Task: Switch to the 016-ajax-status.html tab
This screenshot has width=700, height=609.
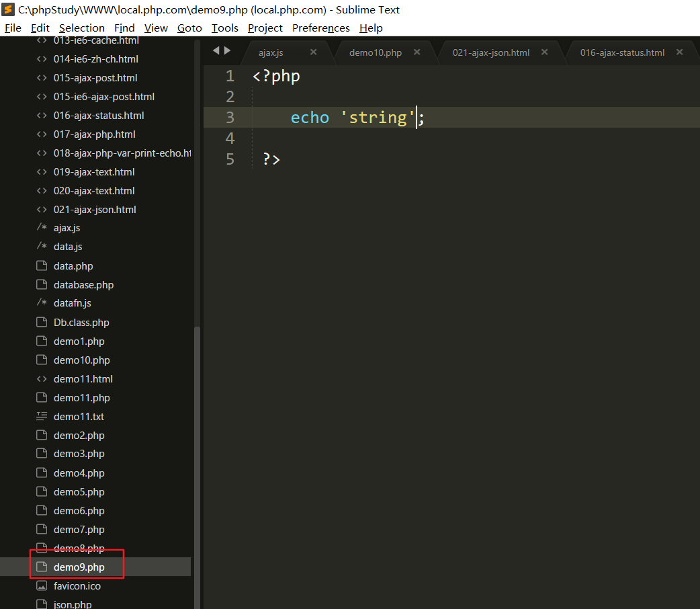Action: [x=622, y=52]
